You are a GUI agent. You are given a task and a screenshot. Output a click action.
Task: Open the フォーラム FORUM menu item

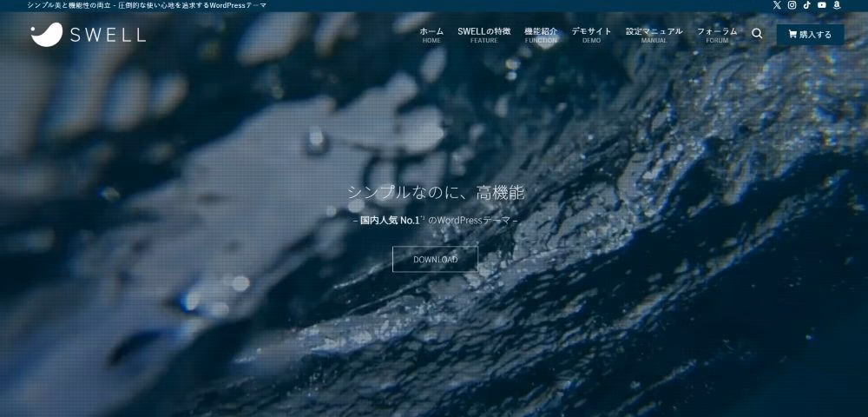[717, 36]
